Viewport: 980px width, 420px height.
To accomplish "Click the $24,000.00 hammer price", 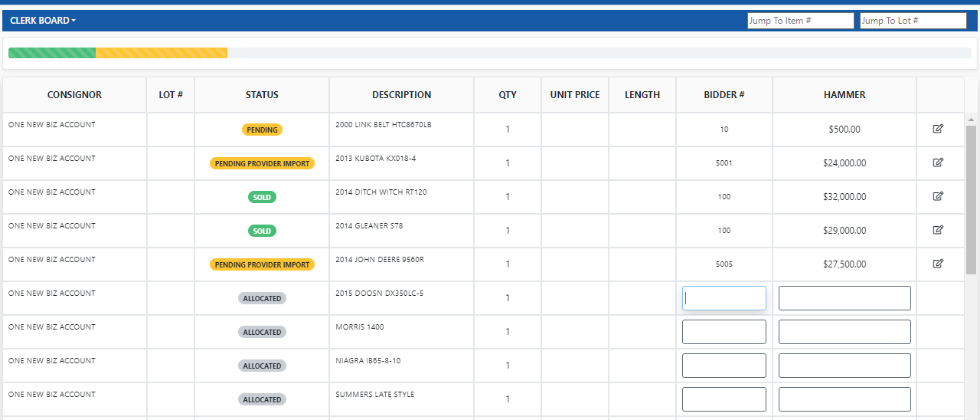I will (844, 163).
